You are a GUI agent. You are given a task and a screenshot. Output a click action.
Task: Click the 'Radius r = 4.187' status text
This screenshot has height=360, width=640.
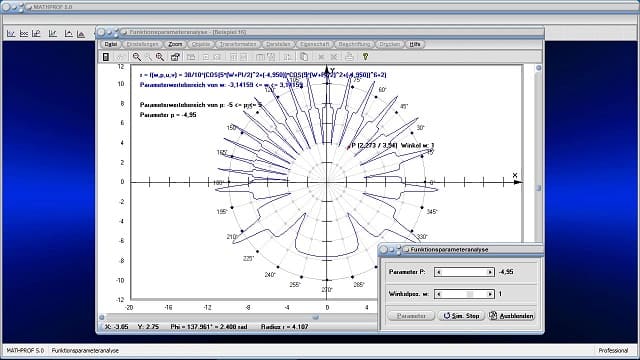point(284,327)
